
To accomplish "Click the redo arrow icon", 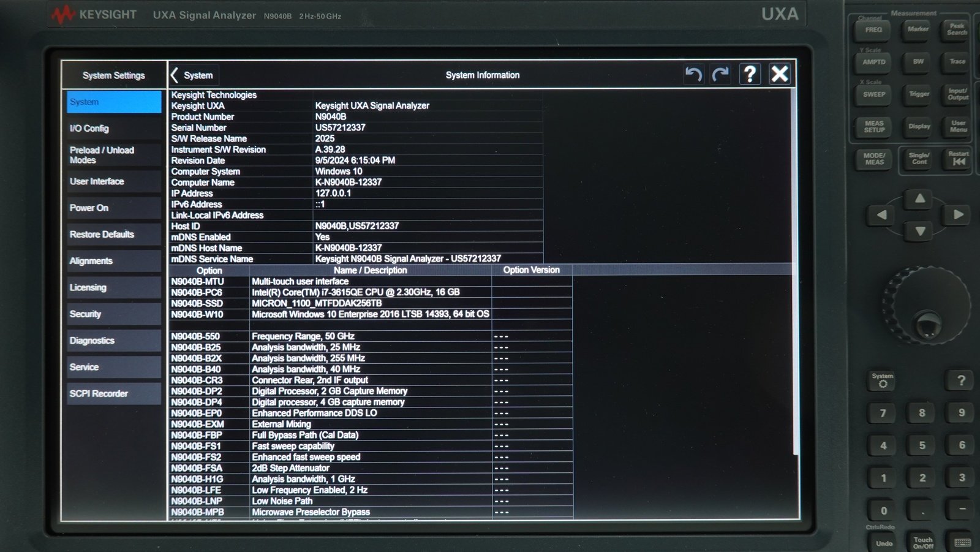I will click(x=721, y=75).
